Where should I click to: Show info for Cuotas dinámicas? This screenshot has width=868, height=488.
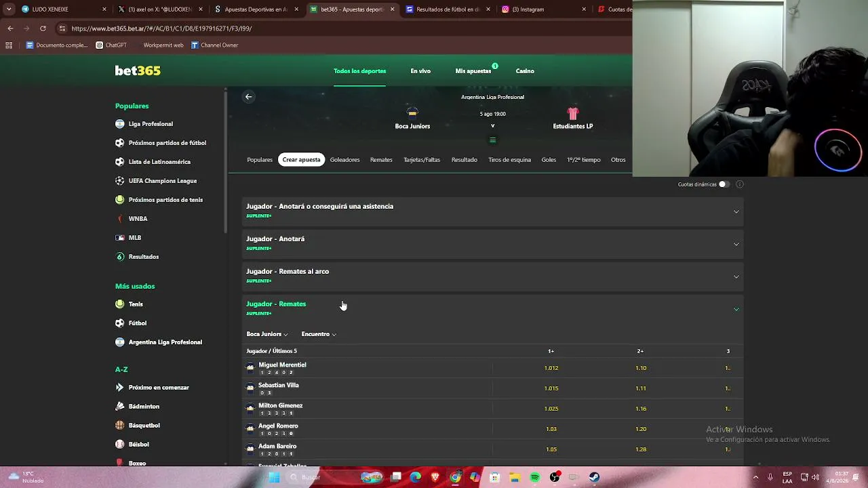tap(740, 184)
